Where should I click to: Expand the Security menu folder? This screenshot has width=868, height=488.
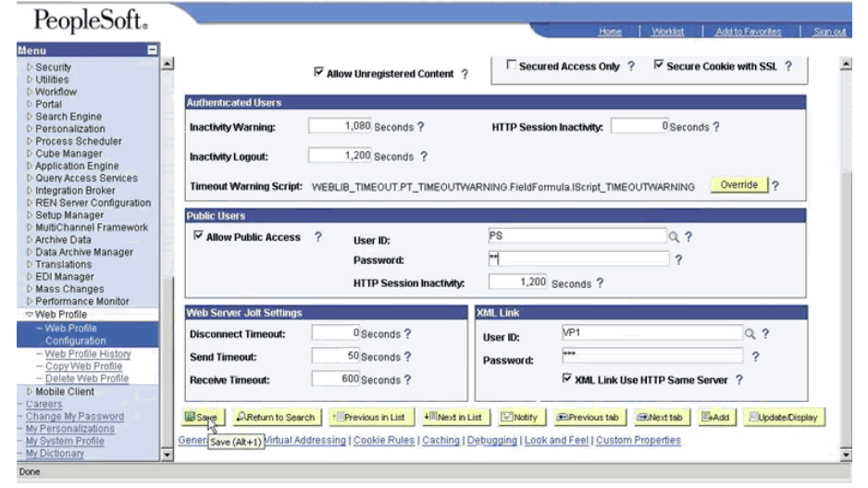pos(30,67)
